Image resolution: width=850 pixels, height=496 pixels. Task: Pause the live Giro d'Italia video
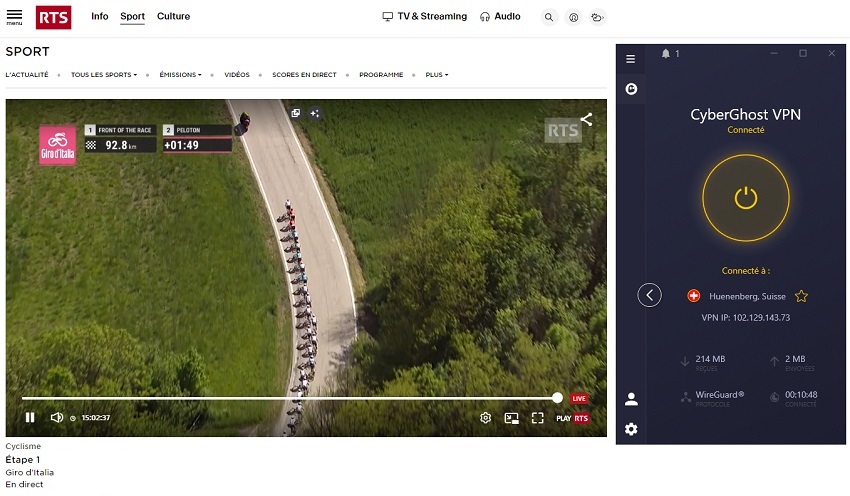point(30,418)
